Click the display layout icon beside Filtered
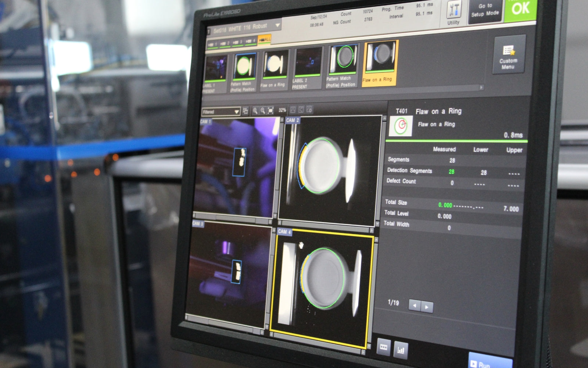Image resolution: width=588 pixels, height=368 pixels. 245,111
